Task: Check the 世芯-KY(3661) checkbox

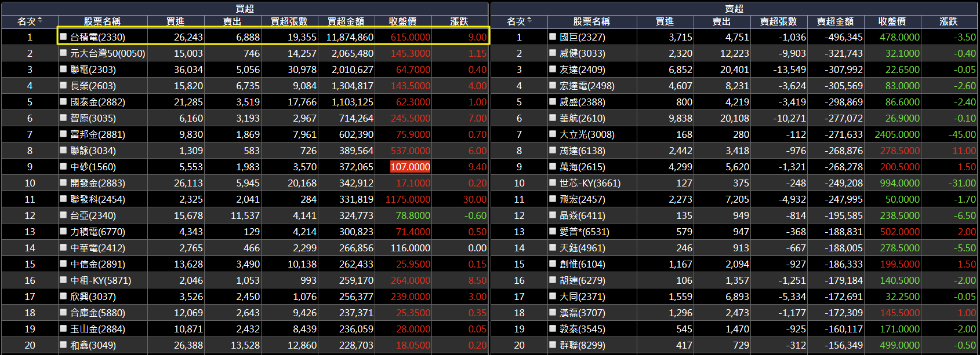Action: point(553,182)
